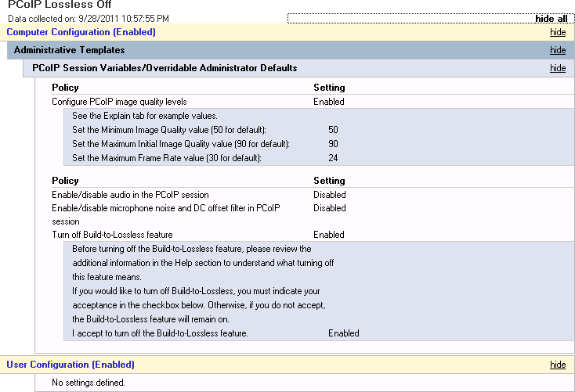Hide the Administrative Templates section
Screen dimensions: 575x392
click(558, 50)
